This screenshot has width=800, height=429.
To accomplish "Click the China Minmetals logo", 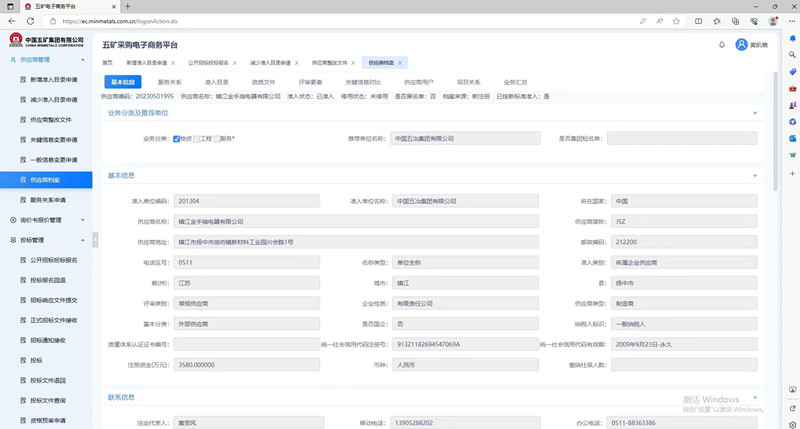I will [x=47, y=41].
